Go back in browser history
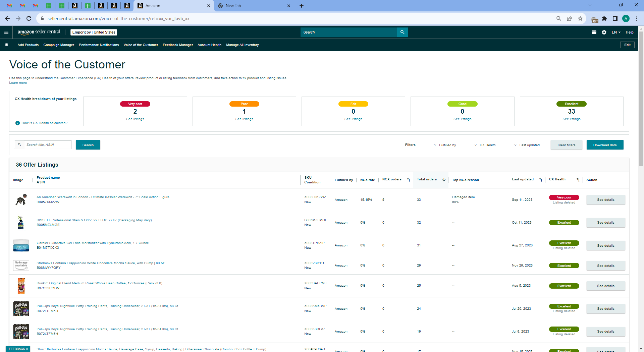This screenshot has height=352, width=644. click(7, 18)
